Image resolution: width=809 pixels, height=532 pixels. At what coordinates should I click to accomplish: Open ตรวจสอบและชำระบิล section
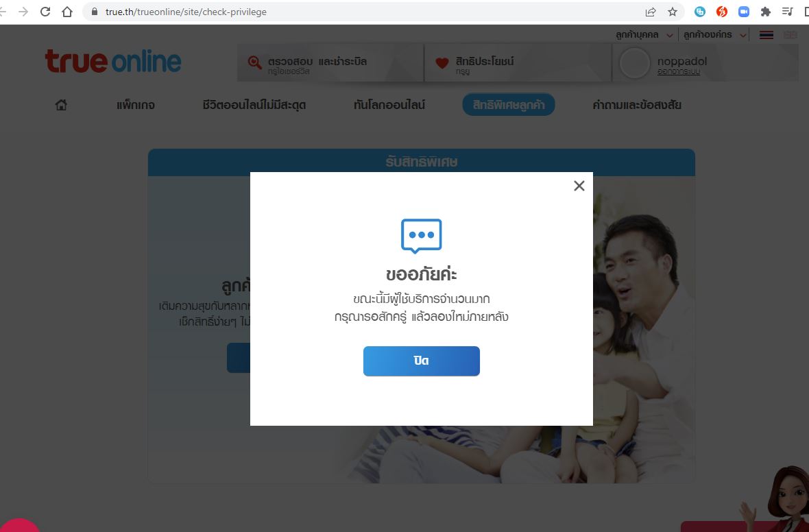(x=330, y=63)
